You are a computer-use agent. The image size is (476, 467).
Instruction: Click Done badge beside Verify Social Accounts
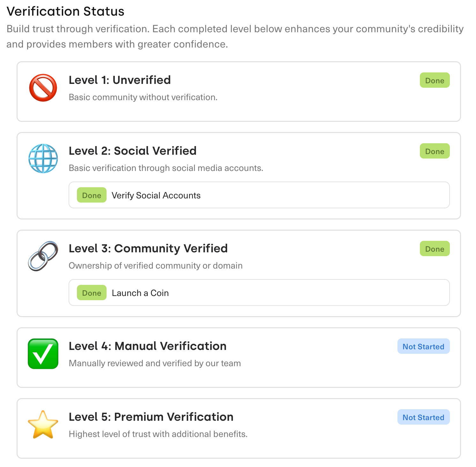click(92, 195)
